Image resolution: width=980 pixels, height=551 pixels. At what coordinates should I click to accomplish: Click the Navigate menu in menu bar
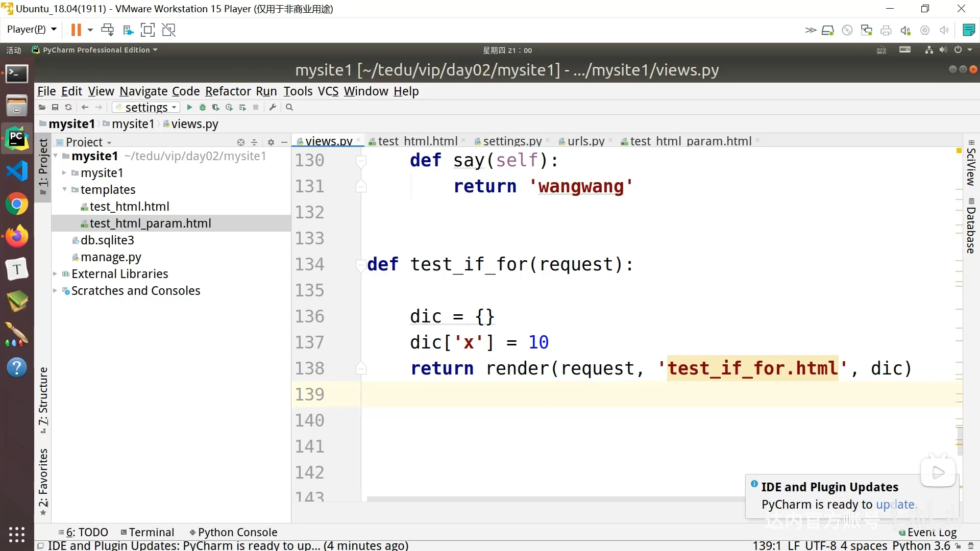pos(143,91)
